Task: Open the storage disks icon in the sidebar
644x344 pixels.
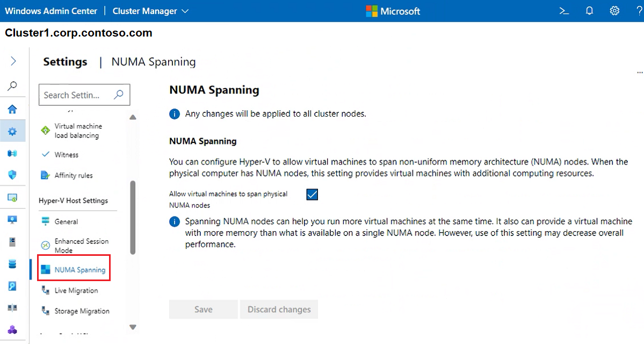Action: (x=13, y=263)
